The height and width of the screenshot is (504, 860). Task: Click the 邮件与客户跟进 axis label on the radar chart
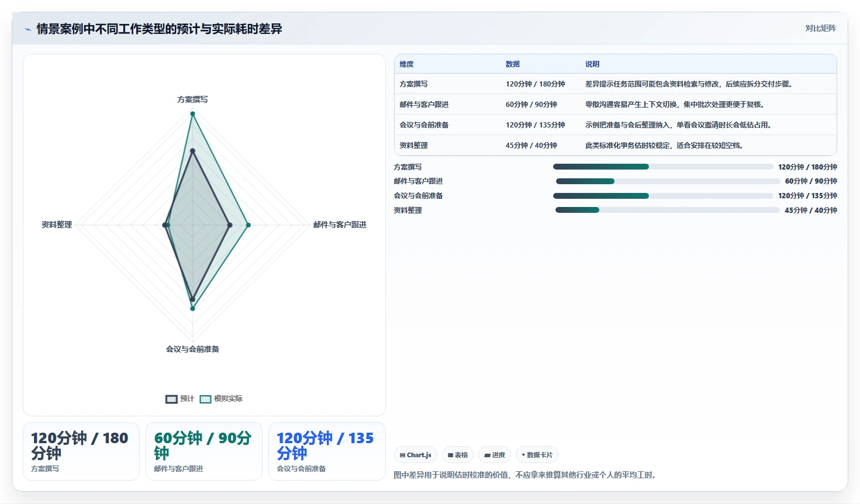340,225
